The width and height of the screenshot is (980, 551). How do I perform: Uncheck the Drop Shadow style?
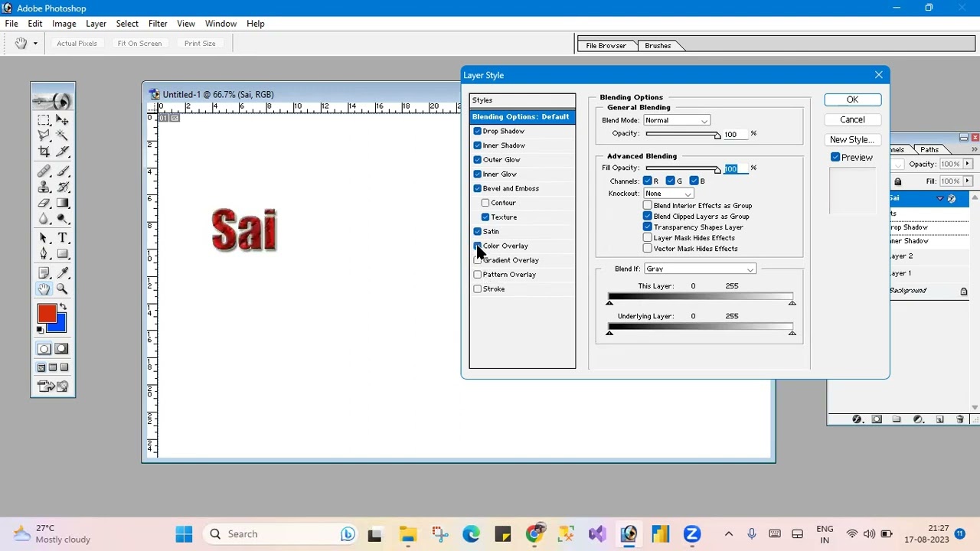point(478,131)
